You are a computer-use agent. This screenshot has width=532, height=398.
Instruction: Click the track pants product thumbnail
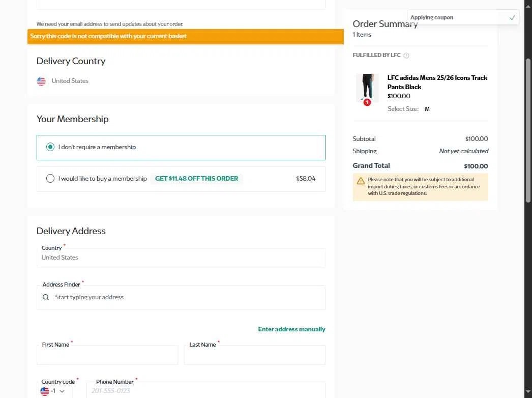click(x=367, y=88)
